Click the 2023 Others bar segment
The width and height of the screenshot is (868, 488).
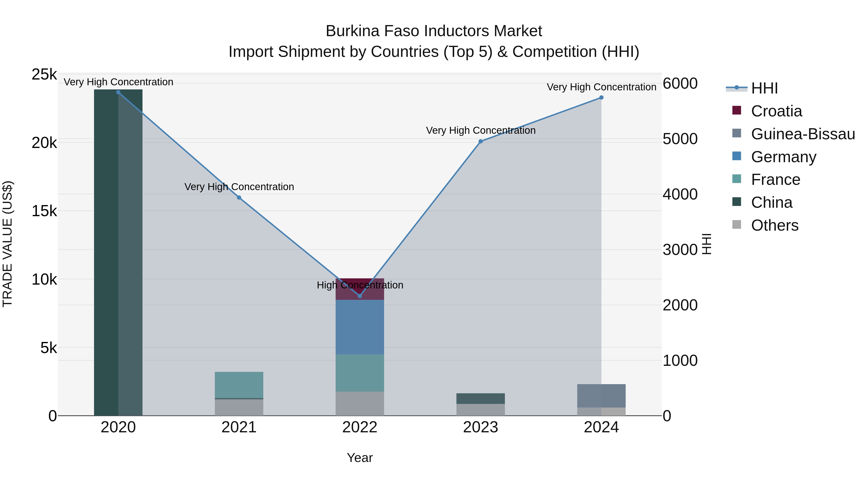pos(481,410)
